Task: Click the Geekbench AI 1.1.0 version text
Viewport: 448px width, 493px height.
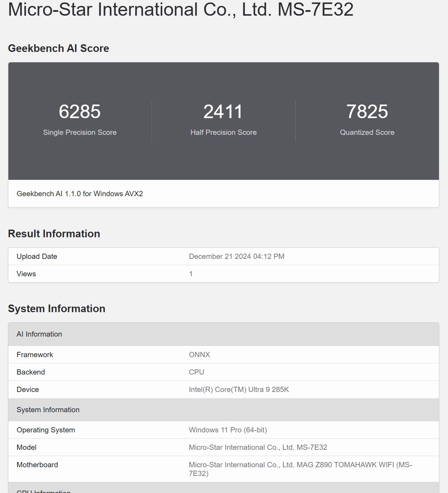Action: [x=80, y=194]
